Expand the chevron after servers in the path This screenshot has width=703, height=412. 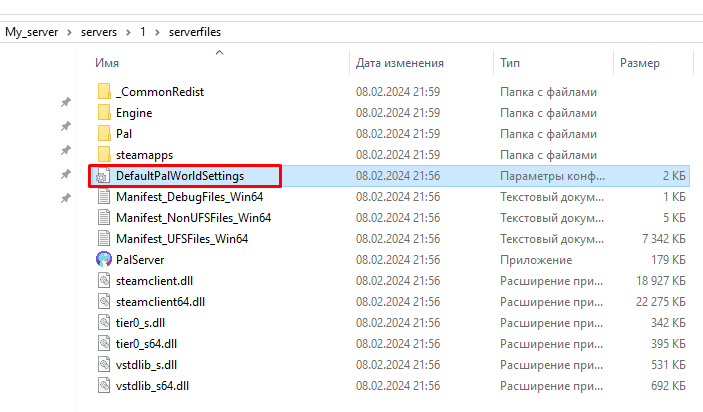point(128,32)
